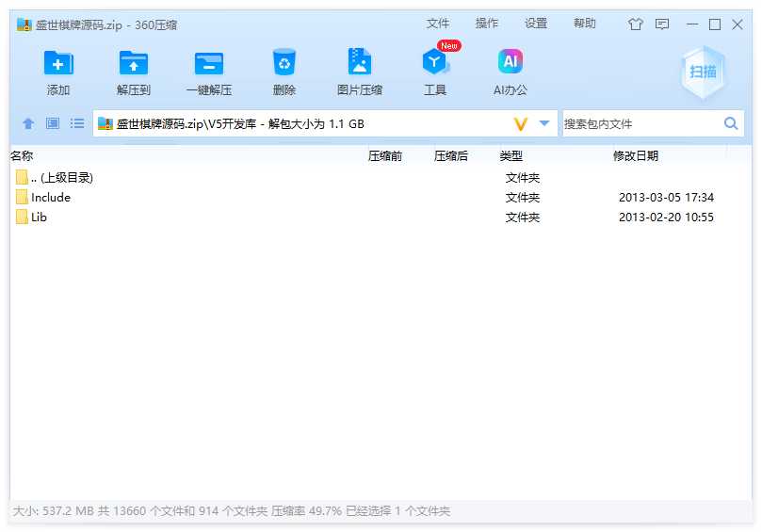Click the 解压到 (Extract to) icon
762x532 pixels.
tap(134, 63)
